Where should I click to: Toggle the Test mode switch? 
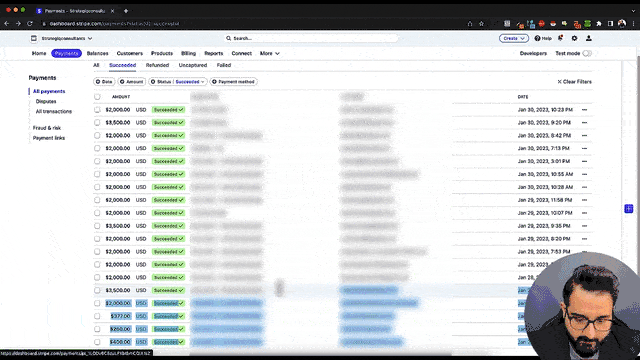(587, 53)
